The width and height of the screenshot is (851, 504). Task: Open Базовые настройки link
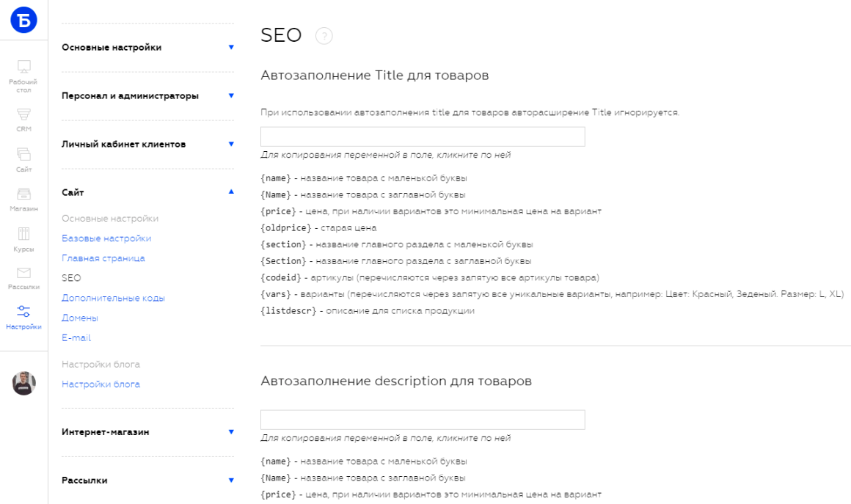pos(106,238)
